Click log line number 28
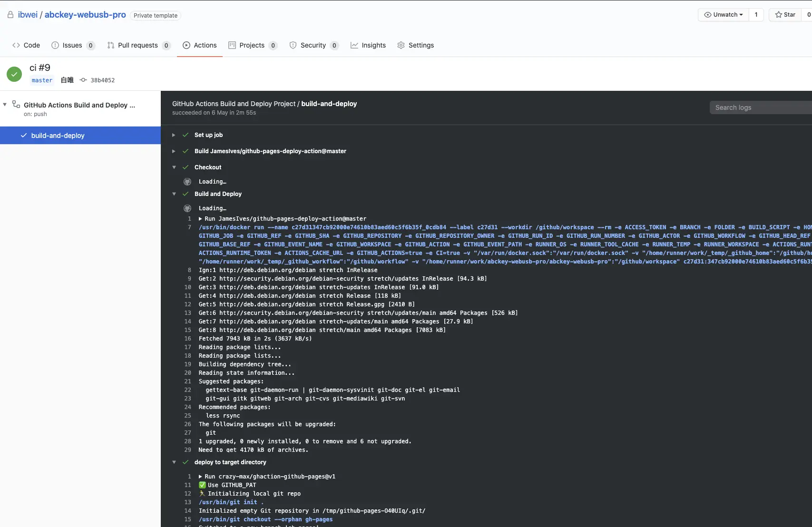The height and width of the screenshot is (527, 812). [x=188, y=441]
